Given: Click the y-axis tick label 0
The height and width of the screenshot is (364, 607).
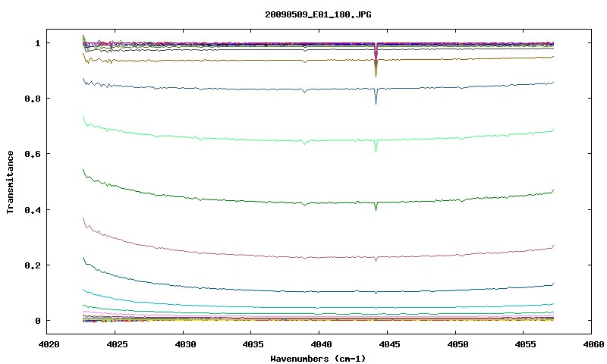Looking at the screenshot, I should tap(37, 321).
